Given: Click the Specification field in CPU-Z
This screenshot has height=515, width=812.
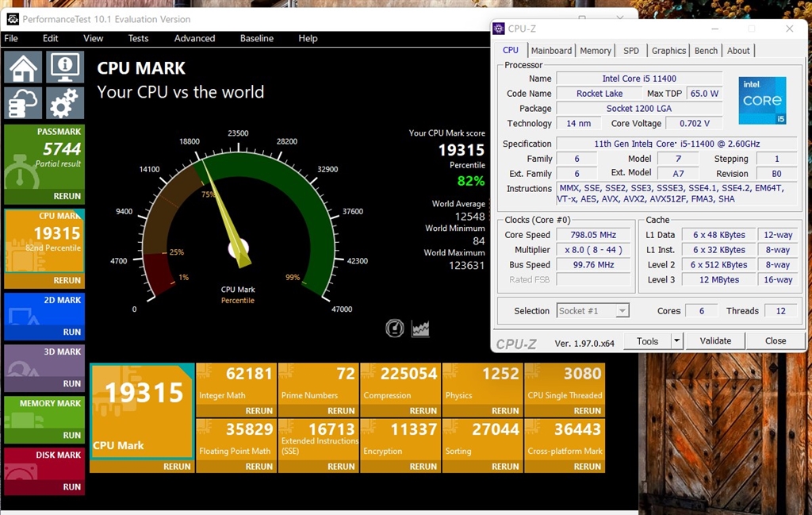Looking at the screenshot, I should [676, 144].
